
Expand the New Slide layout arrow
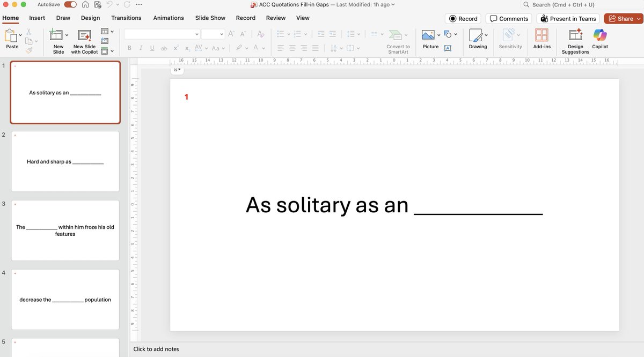pyautogui.click(x=67, y=35)
